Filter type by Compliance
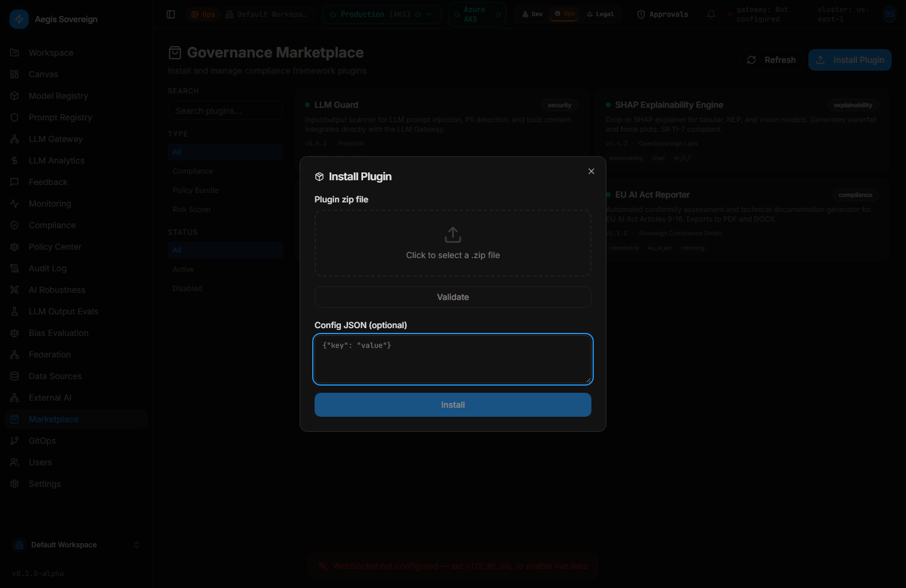Viewport: 906px width, 588px height. 225,171
